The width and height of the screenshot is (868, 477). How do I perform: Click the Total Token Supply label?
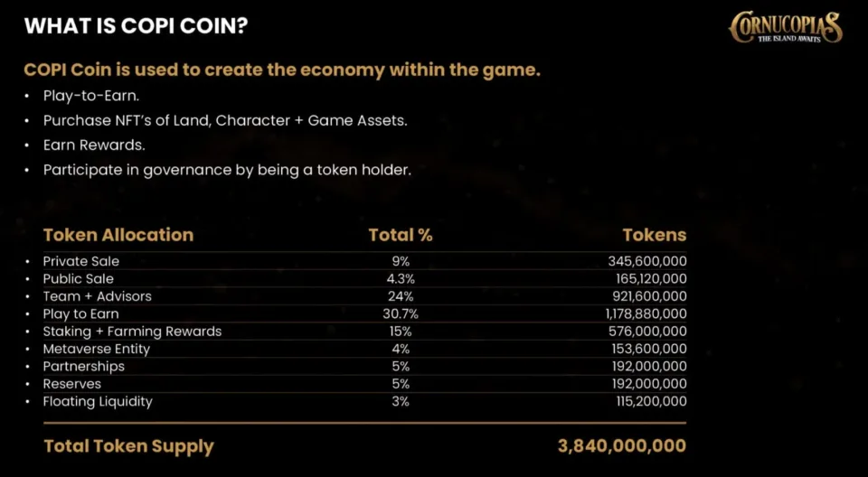coord(128,446)
